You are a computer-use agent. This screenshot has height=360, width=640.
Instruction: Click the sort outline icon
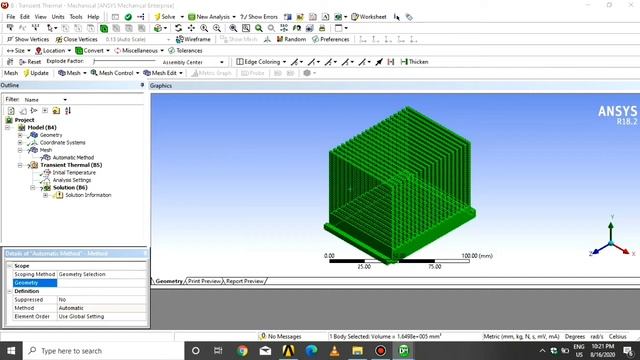[x=68, y=111]
